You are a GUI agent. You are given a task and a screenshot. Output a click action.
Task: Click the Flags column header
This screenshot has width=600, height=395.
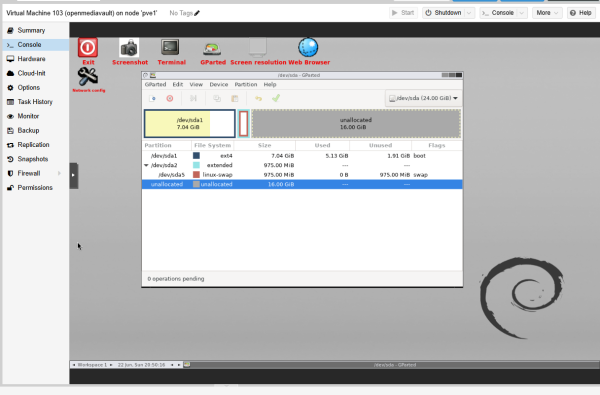click(x=437, y=145)
